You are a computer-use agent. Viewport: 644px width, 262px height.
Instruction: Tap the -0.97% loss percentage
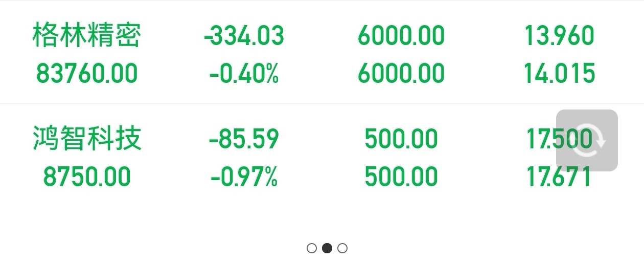(x=244, y=177)
